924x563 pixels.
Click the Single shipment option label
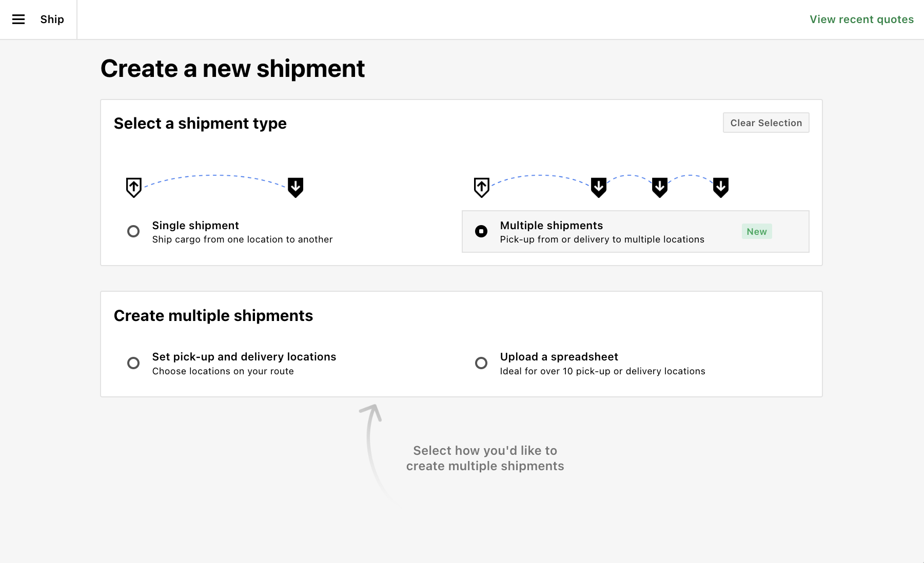click(x=195, y=226)
